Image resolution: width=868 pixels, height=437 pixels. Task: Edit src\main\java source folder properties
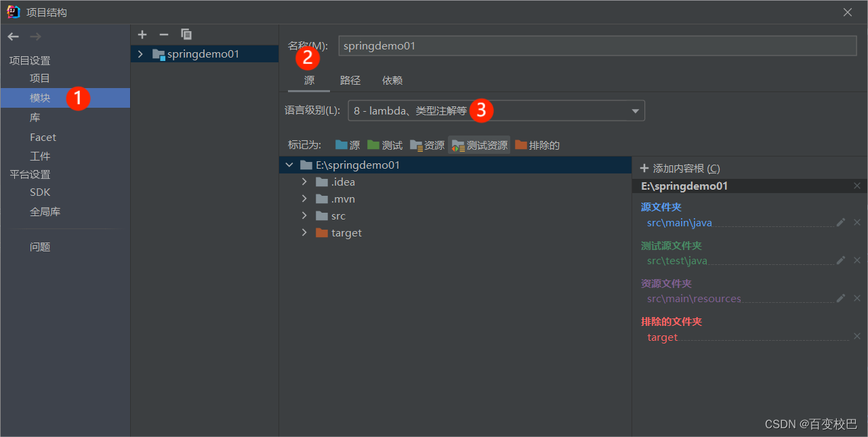click(x=841, y=222)
